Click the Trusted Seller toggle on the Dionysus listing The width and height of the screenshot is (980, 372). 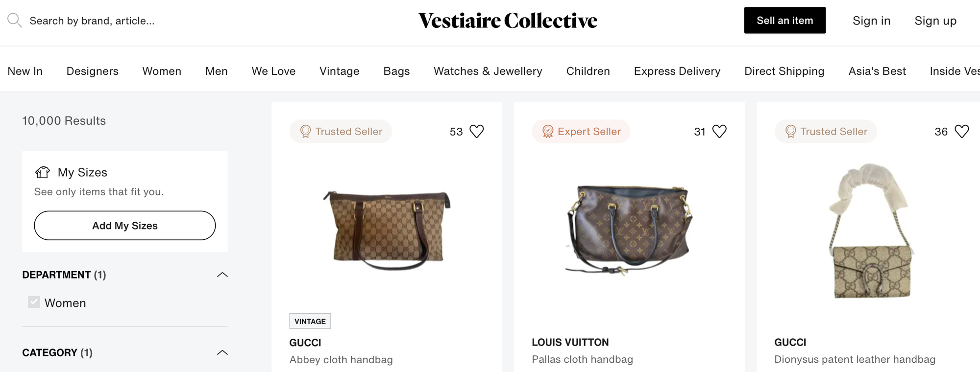825,131
